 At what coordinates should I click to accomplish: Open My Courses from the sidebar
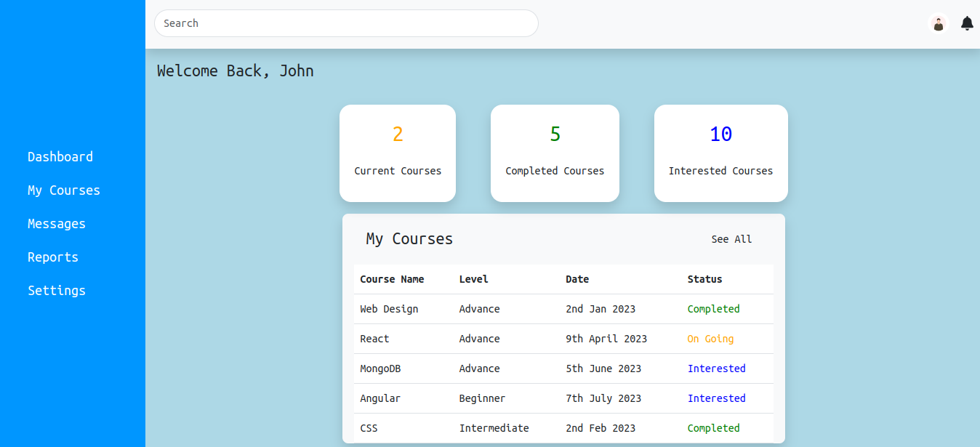[x=64, y=190]
